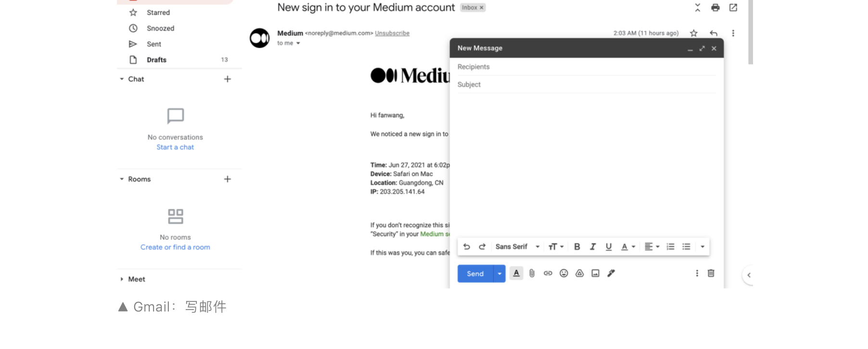868x349 pixels.
Task: Insert a photo in the message
Action: pyautogui.click(x=595, y=273)
